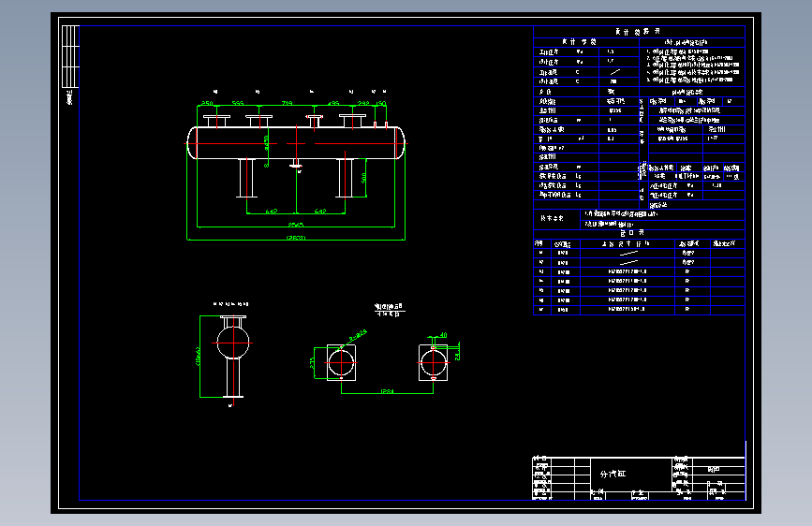812x526 pixels.
Task: Click the '215' dimension beside left base plate
Action: pyautogui.click(x=312, y=363)
